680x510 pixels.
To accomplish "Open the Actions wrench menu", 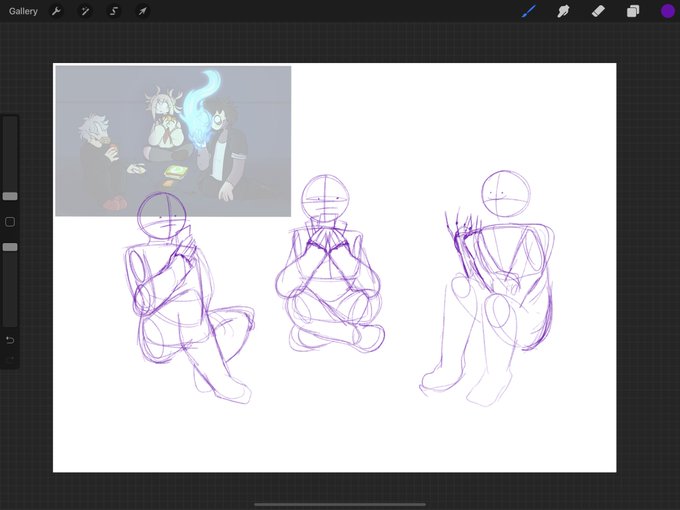I will [x=56, y=11].
